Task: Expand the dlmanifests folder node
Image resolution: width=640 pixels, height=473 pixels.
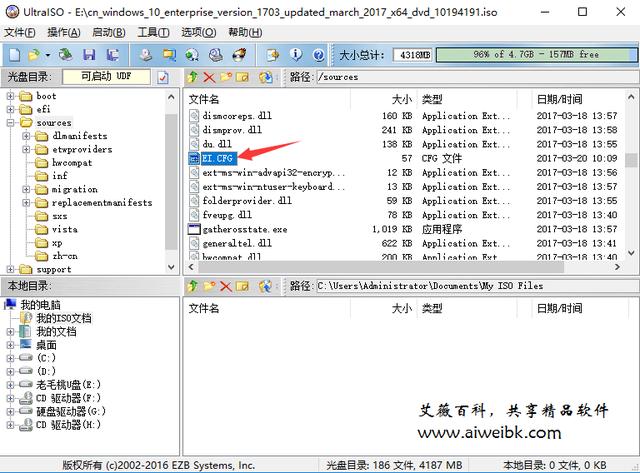Action: 26,136
